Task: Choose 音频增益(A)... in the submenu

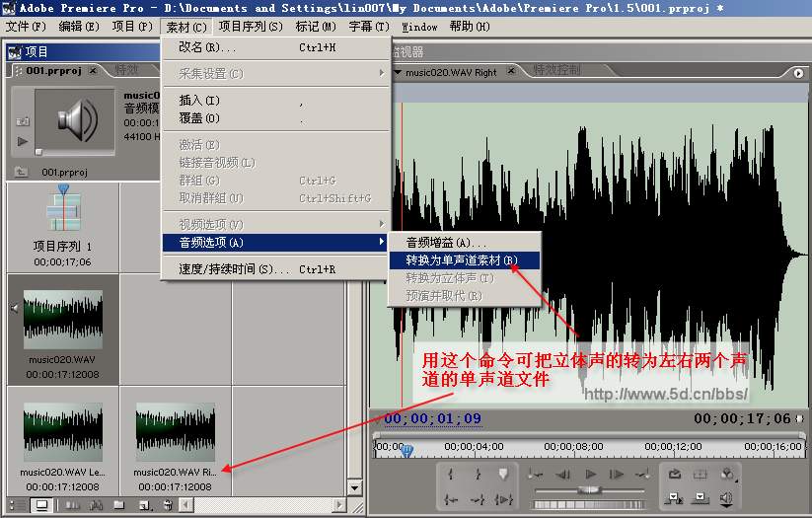Action: click(x=465, y=243)
